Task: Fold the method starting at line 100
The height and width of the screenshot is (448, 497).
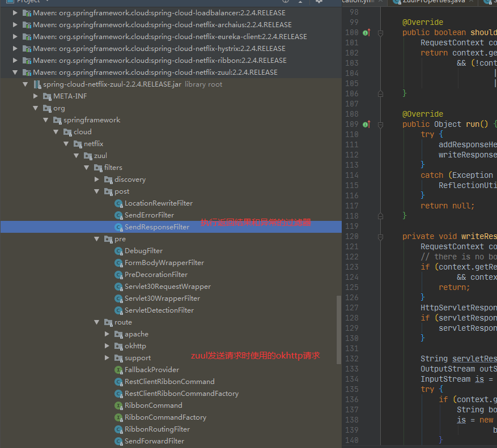Action: click(380, 33)
